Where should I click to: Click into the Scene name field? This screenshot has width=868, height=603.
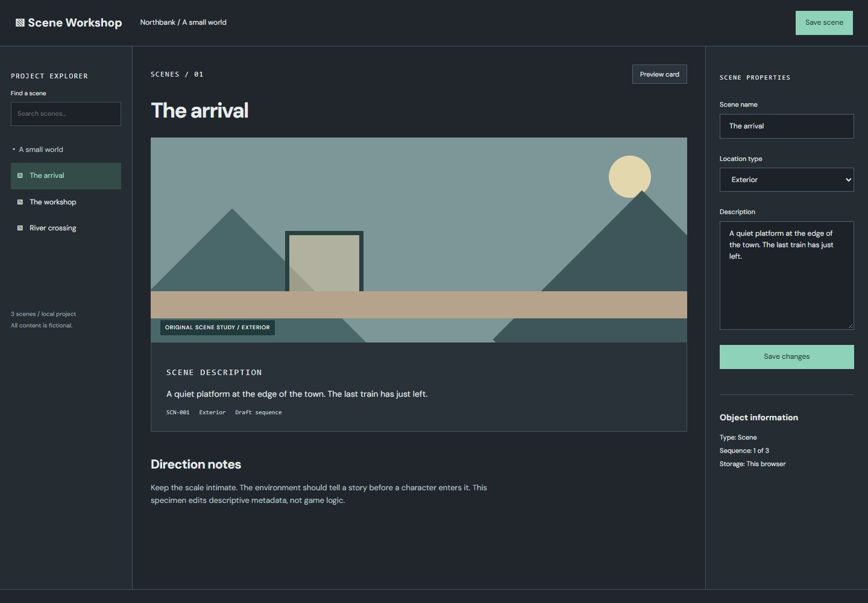pos(787,126)
